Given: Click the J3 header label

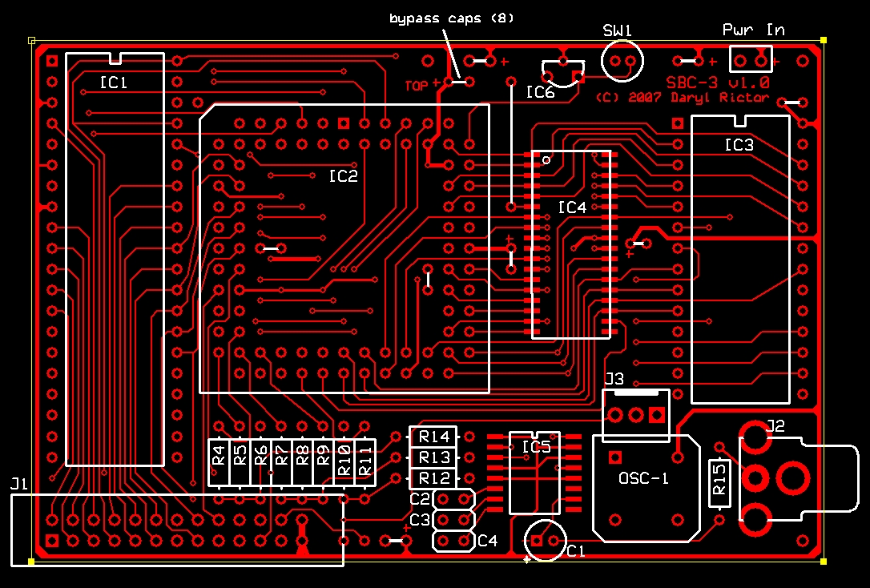Looking at the screenshot, I should tap(614, 379).
